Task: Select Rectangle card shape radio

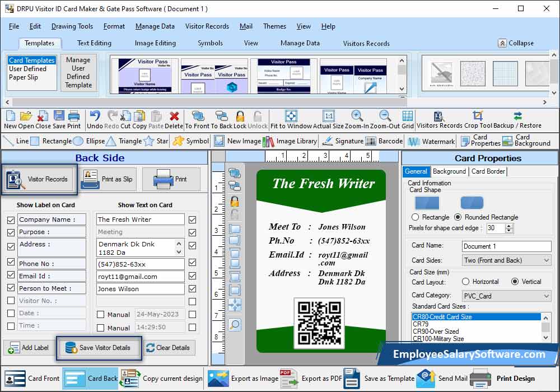Action: click(x=415, y=217)
